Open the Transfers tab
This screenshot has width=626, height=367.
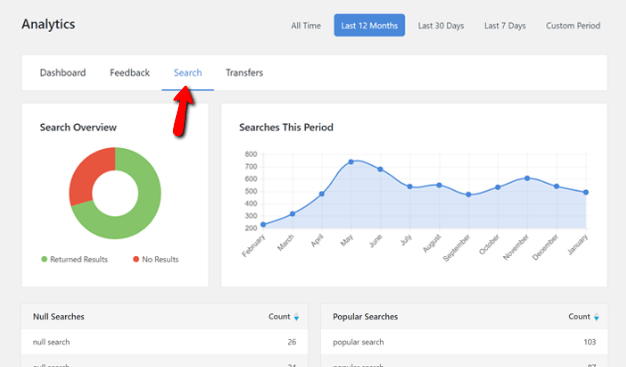pos(244,73)
